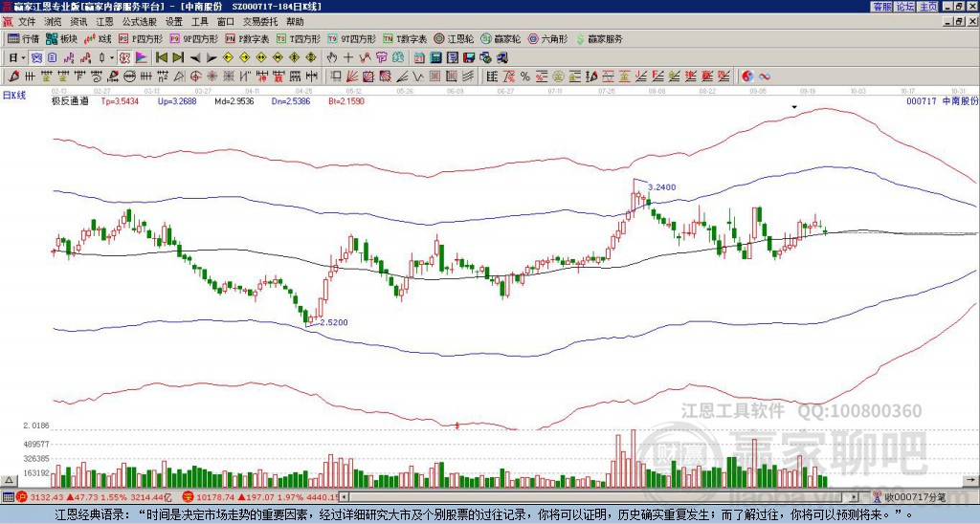Open the P数字表 tool
This screenshot has height=524, width=980.
click(248, 38)
